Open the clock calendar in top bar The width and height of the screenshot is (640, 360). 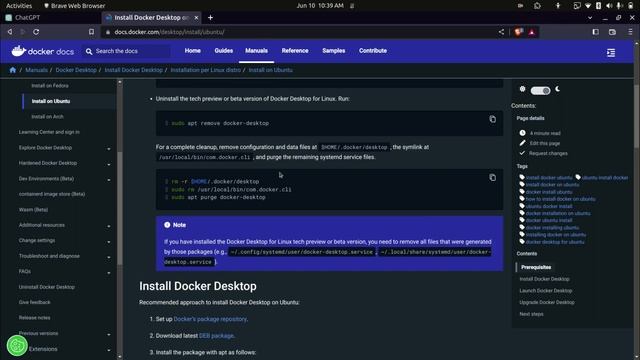point(320,6)
